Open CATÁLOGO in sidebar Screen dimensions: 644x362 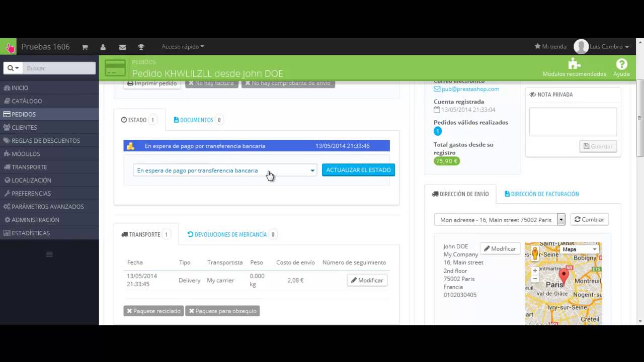coord(49,101)
